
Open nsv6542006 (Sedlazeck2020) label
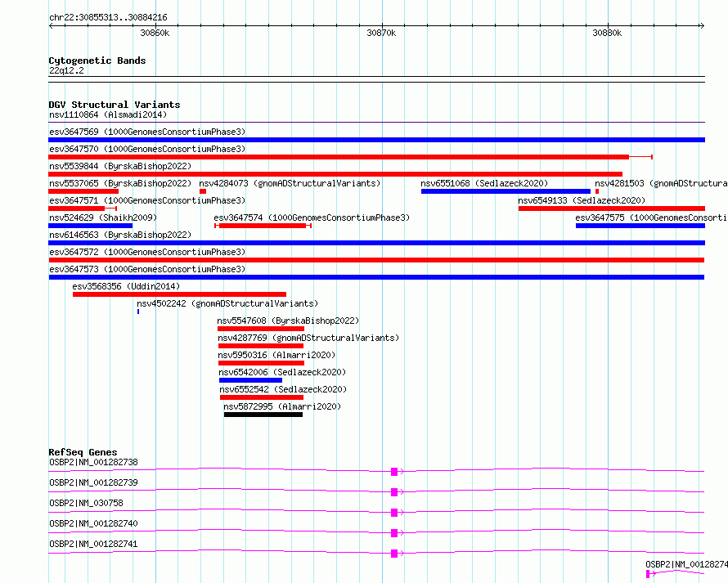pos(282,372)
